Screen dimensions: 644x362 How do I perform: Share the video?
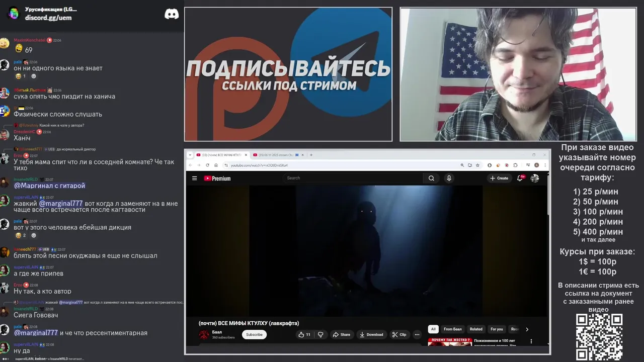[x=341, y=334]
